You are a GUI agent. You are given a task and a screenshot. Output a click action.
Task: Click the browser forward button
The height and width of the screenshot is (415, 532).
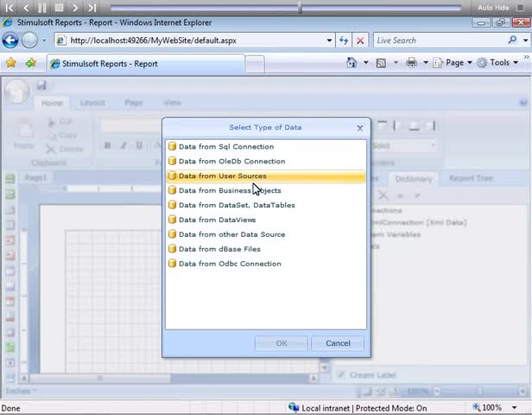coord(29,41)
